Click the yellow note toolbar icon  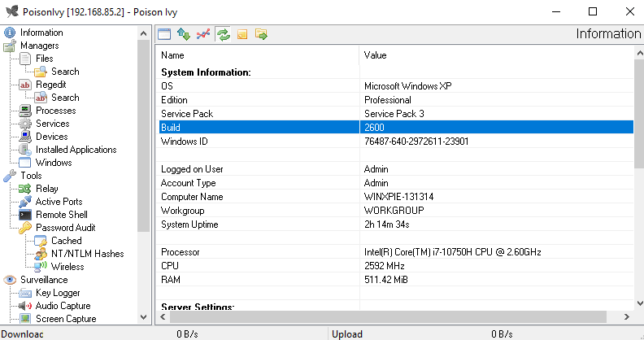pyautogui.click(x=242, y=34)
